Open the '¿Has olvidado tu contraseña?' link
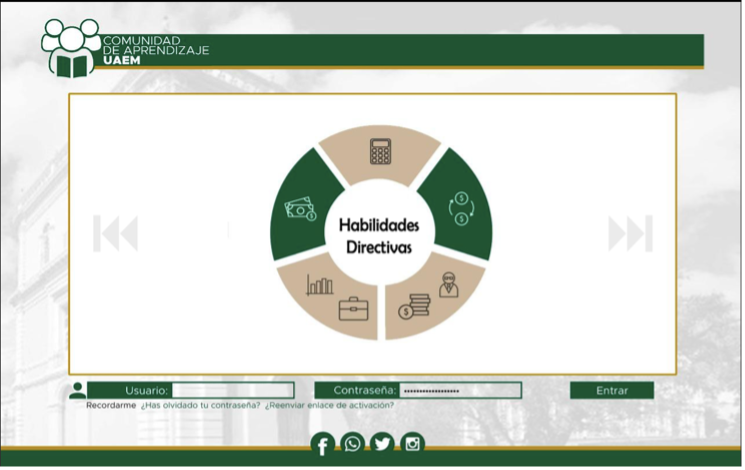The width and height of the screenshot is (745, 470). pyautogui.click(x=200, y=405)
